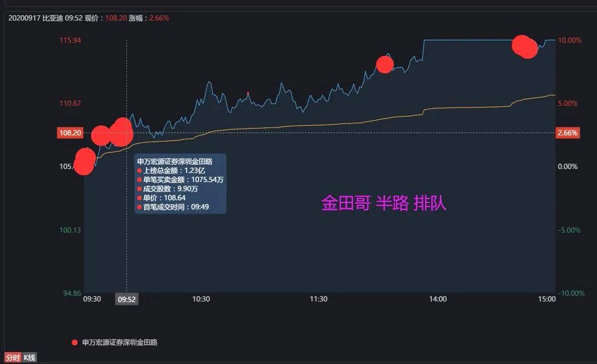This screenshot has width=597, height=364.
Task: Select the isolated red trade marker before 14:00
Action: coord(385,65)
